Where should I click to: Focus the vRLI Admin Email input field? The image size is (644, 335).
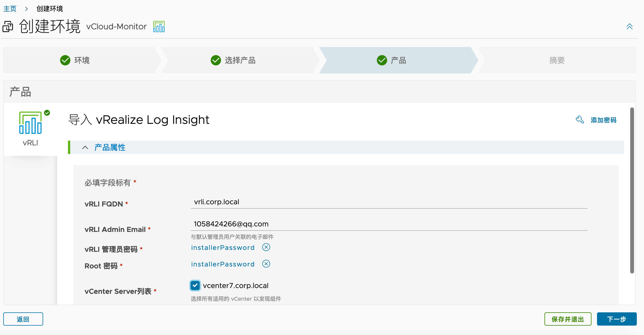tap(389, 224)
